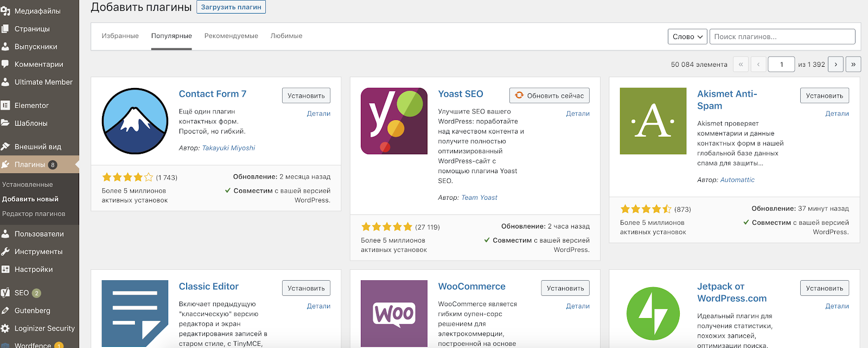
Task: Click the Akismet Anti-Spam plugin logo
Action: pos(653,121)
